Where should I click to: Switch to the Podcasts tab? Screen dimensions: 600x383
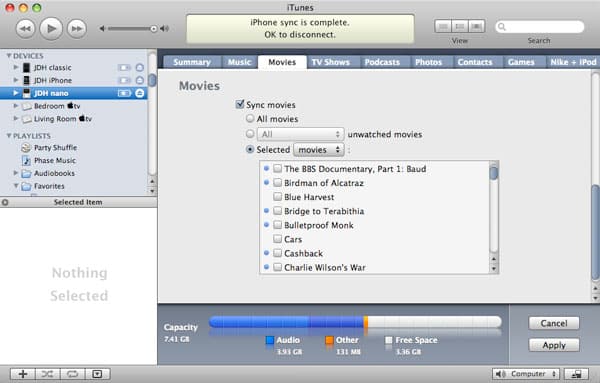382,62
